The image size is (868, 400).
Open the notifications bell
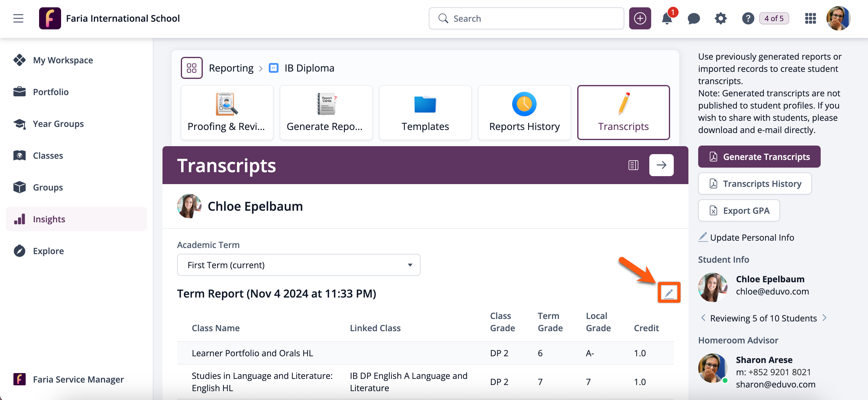pyautogui.click(x=666, y=18)
